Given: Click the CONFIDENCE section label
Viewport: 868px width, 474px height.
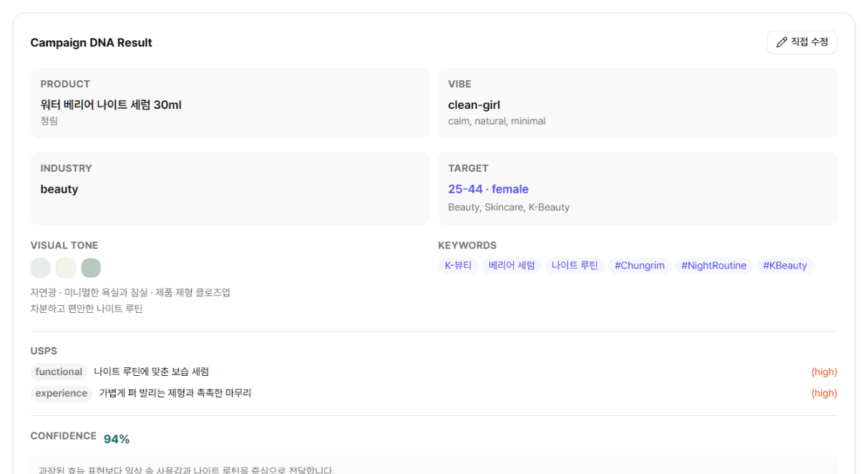Looking at the screenshot, I should pyautogui.click(x=64, y=436).
